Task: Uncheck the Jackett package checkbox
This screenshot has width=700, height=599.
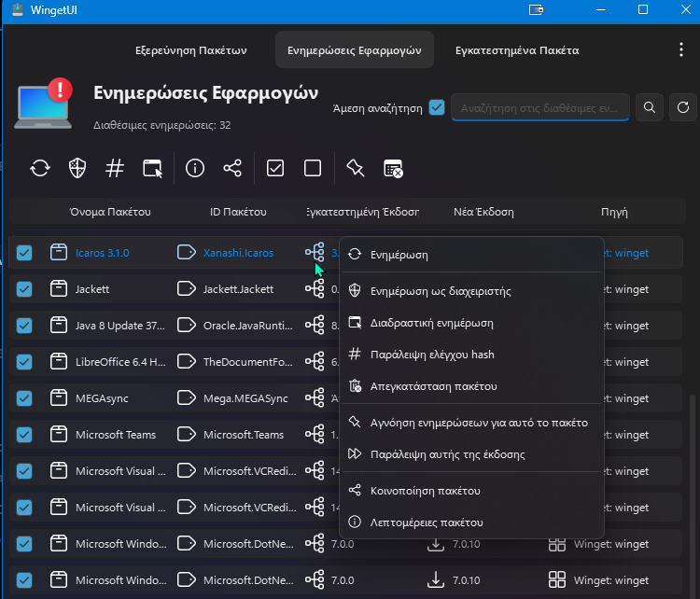Action: (24, 289)
